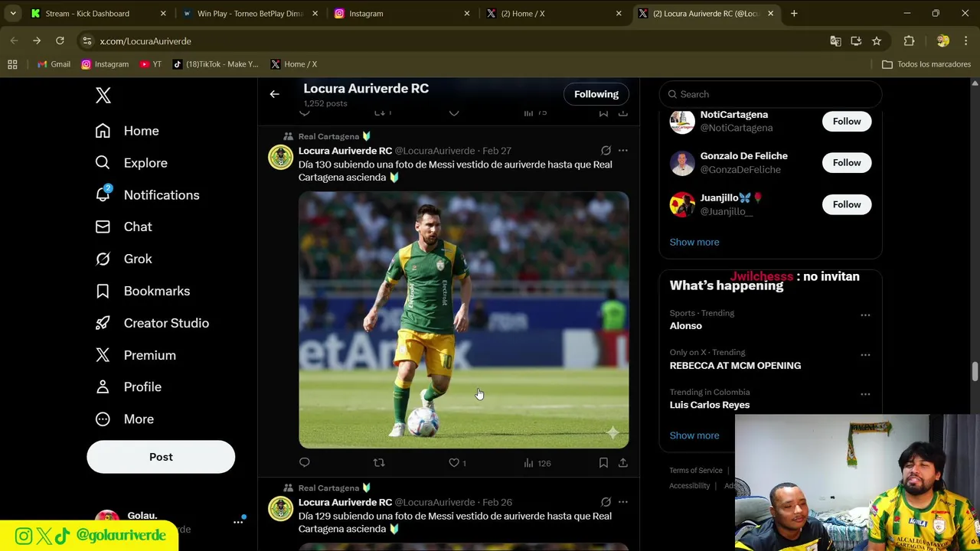980x551 pixels.
Task: Open a new browser tab
Action: pos(794,13)
